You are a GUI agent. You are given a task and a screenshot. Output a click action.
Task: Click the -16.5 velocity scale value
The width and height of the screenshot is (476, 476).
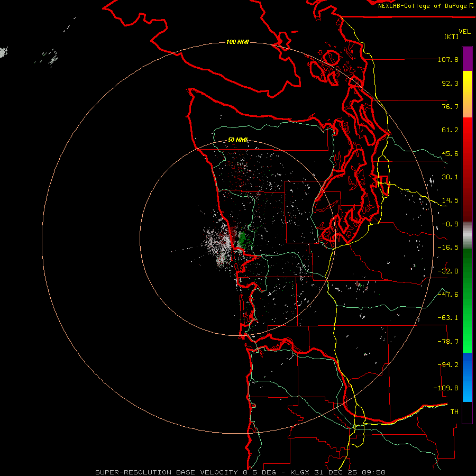pyautogui.click(x=448, y=248)
